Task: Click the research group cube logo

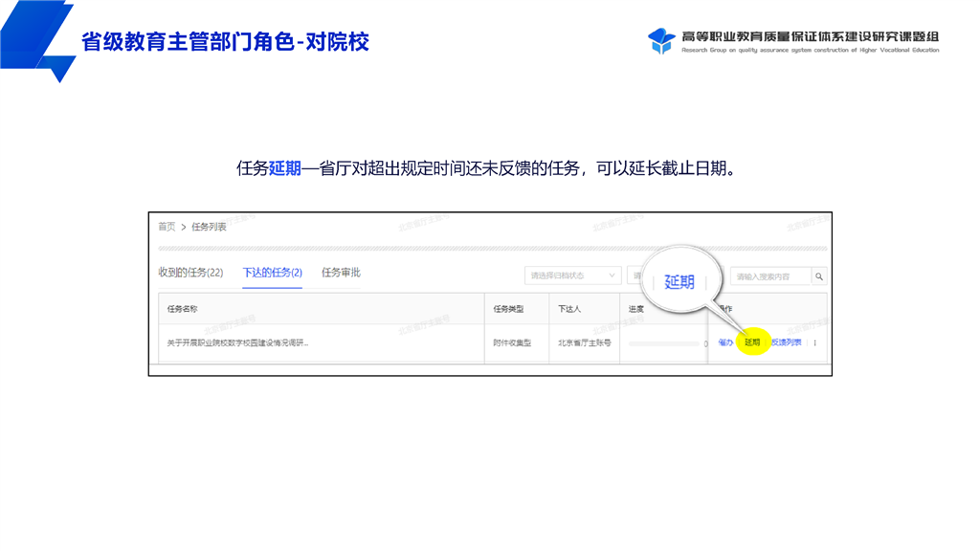Action: point(661,40)
